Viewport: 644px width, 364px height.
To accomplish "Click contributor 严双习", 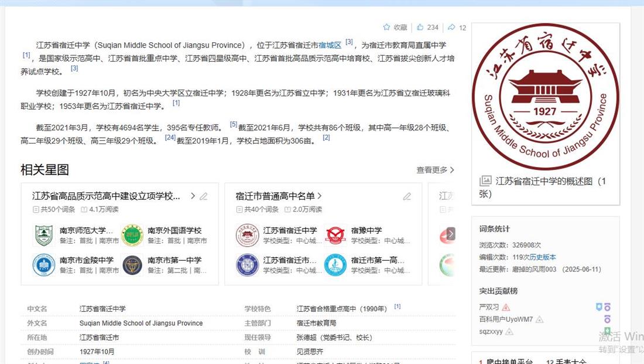I will 489,307.
